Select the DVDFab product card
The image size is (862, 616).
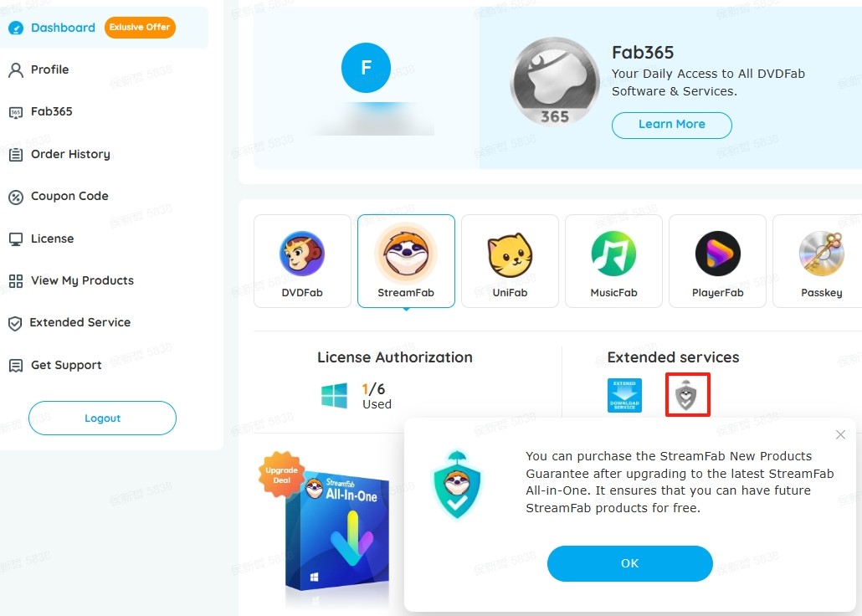pyautogui.click(x=302, y=261)
